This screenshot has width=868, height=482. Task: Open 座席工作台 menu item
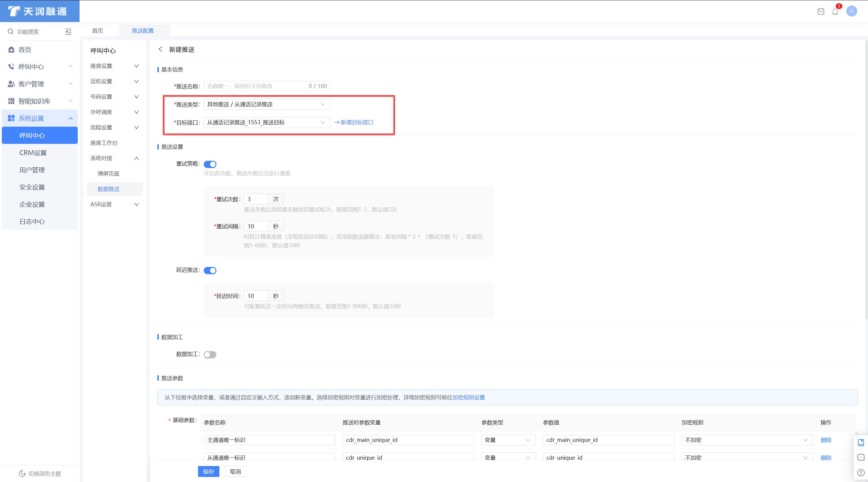(x=115, y=143)
